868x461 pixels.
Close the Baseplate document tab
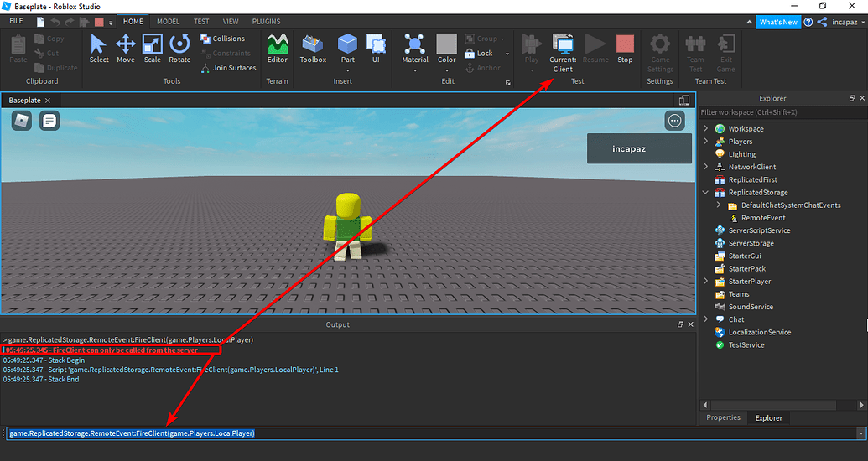pos(48,101)
